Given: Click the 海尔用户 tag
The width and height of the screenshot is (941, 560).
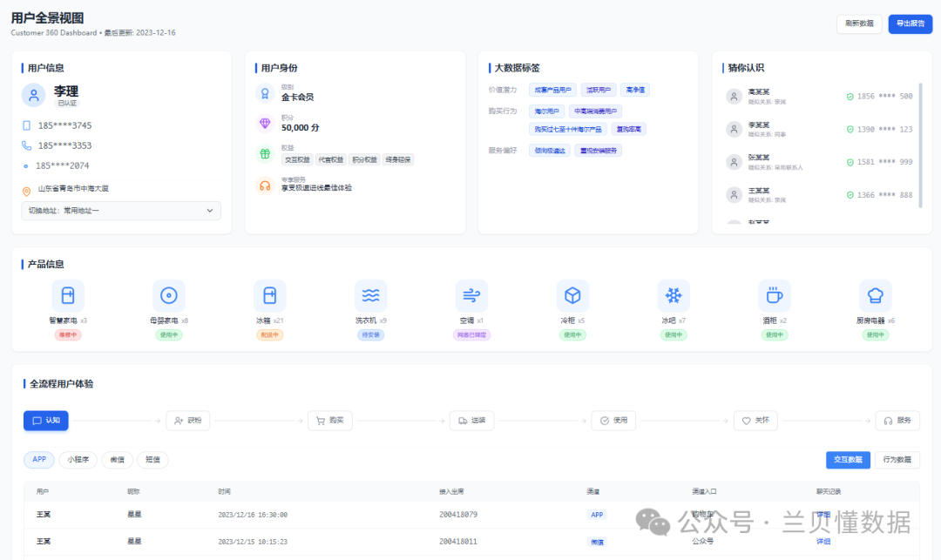Looking at the screenshot, I should [x=546, y=111].
